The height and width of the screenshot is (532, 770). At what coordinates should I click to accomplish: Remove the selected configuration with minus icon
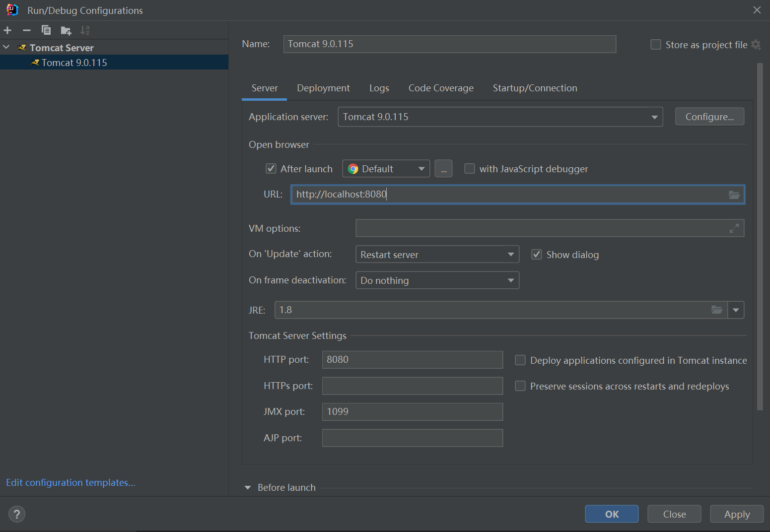pyautogui.click(x=27, y=30)
